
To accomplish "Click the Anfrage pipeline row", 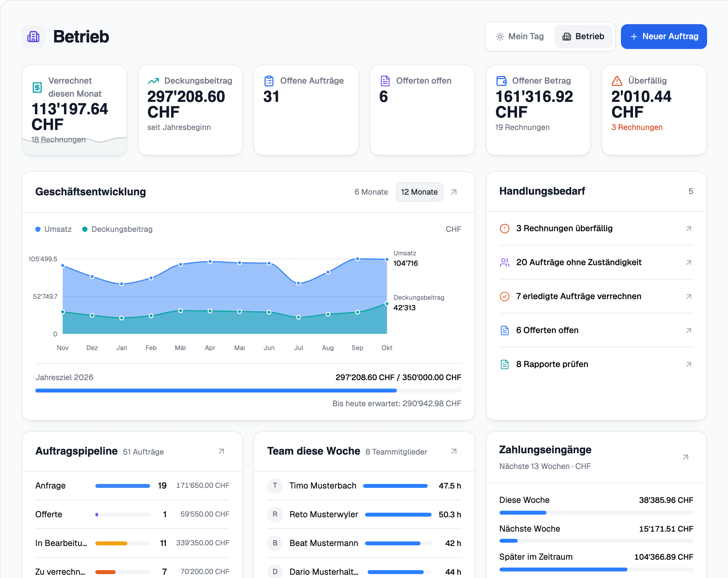I will point(132,486).
